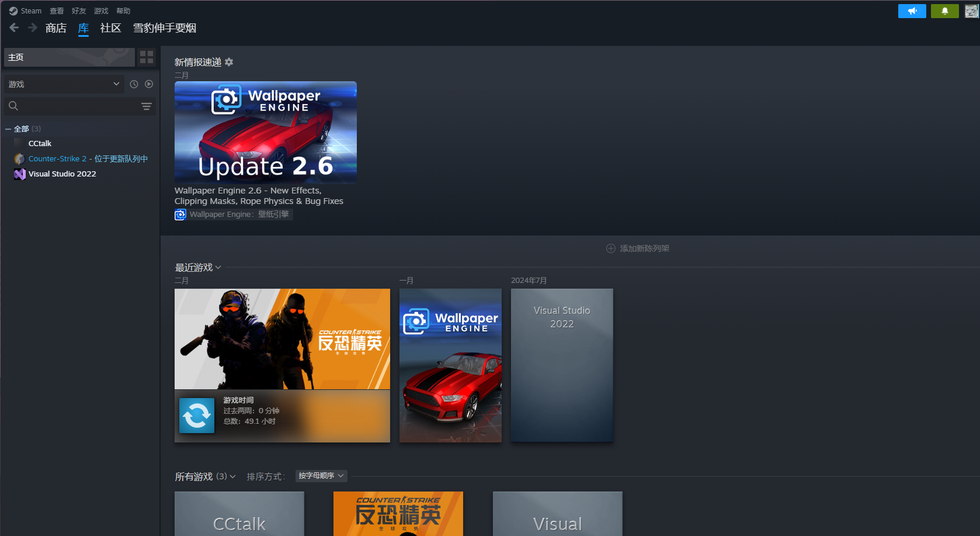Open the Wallpaper Engine recent game cover
980x536 pixels.
[x=450, y=365]
